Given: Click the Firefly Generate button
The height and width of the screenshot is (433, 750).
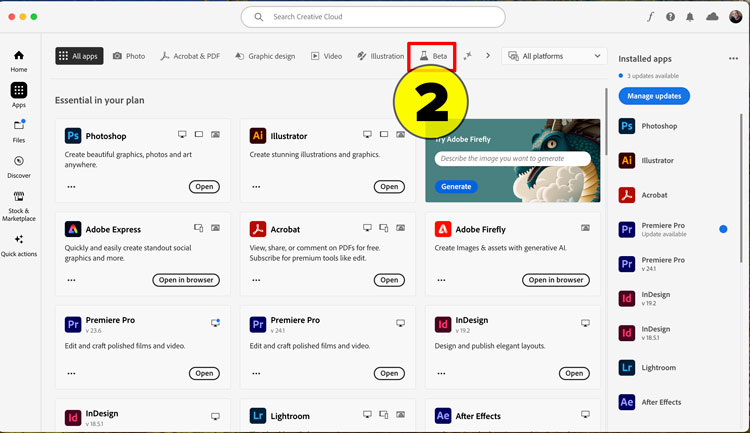Looking at the screenshot, I should tap(456, 187).
